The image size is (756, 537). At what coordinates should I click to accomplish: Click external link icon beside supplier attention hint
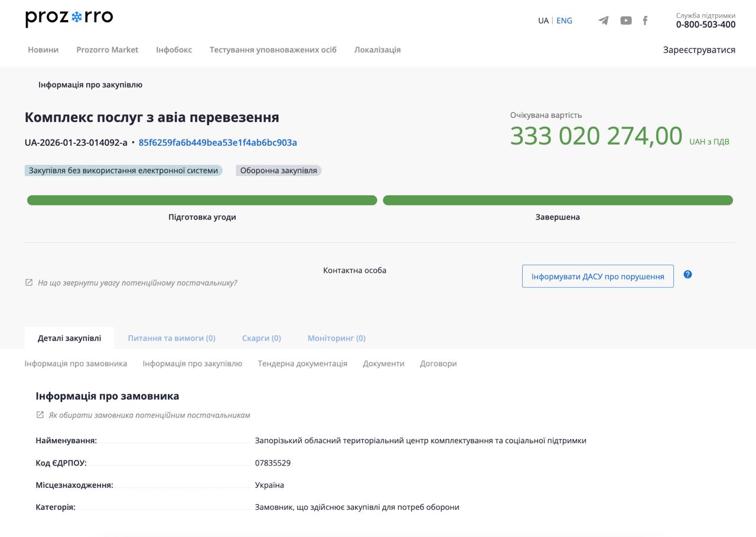(29, 283)
